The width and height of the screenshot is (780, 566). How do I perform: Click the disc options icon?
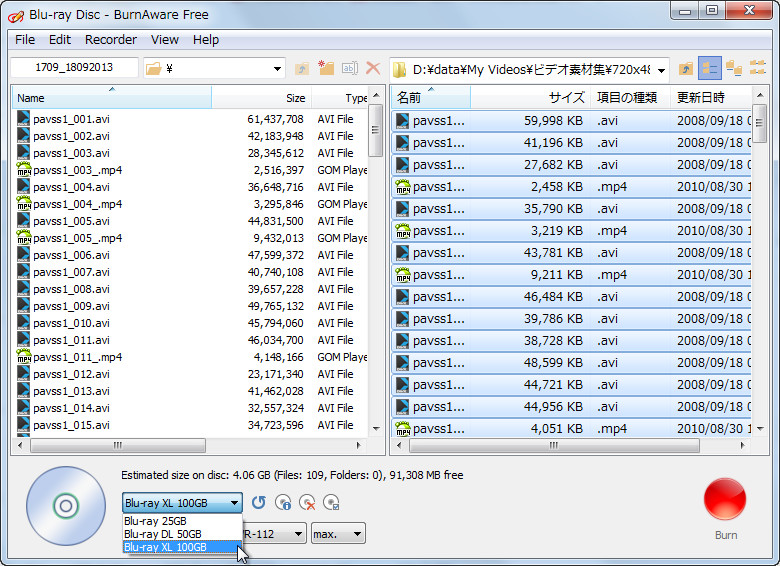pos(331,502)
